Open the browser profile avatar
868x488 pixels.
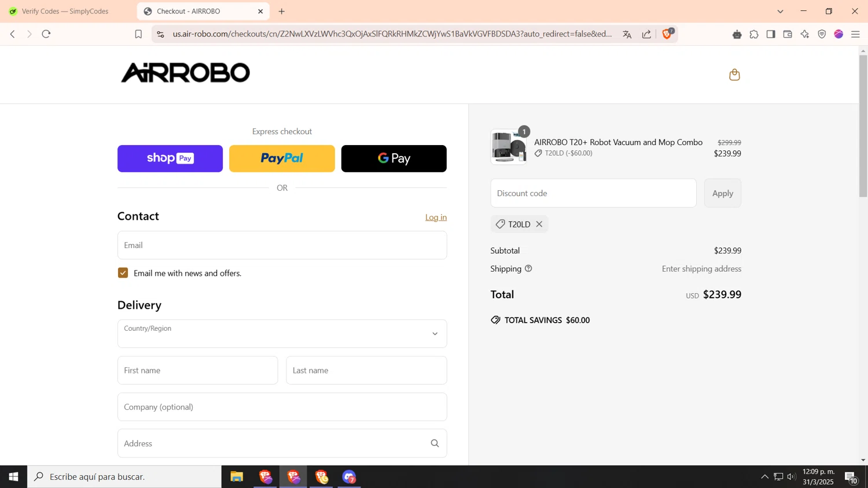(838, 34)
